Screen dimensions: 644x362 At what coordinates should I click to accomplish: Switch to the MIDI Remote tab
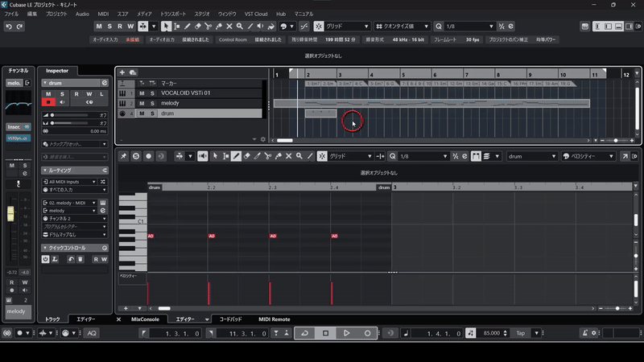(x=274, y=319)
